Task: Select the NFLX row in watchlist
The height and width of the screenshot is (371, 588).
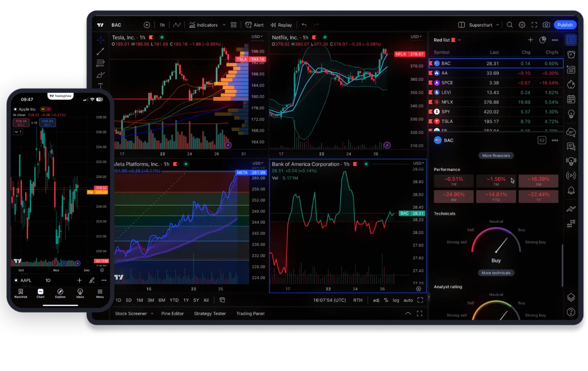Action: pyautogui.click(x=495, y=102)
